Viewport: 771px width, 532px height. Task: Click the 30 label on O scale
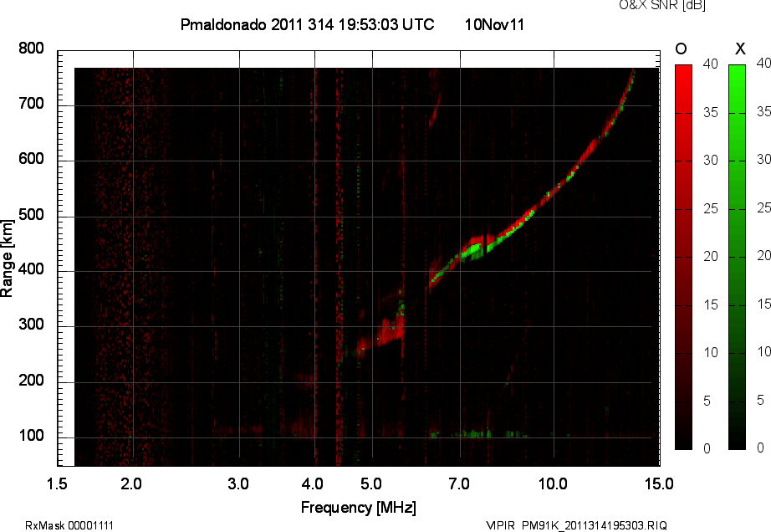click(711, 161)
